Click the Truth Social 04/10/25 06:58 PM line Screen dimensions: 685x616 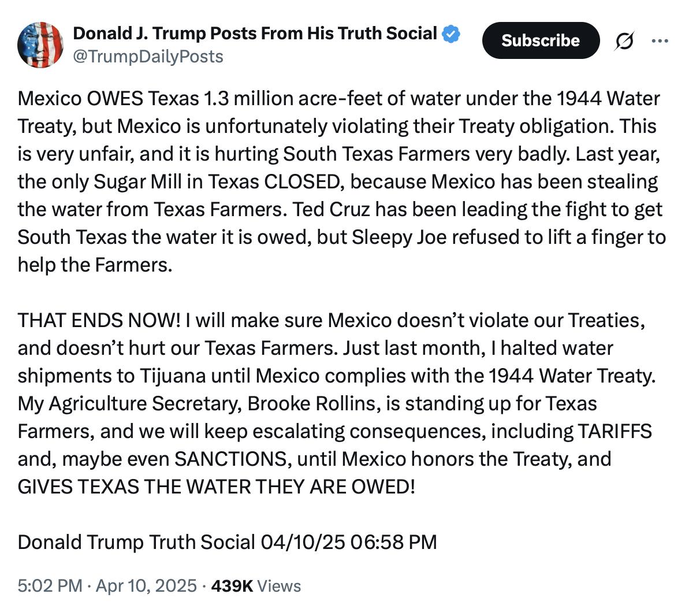227,542
